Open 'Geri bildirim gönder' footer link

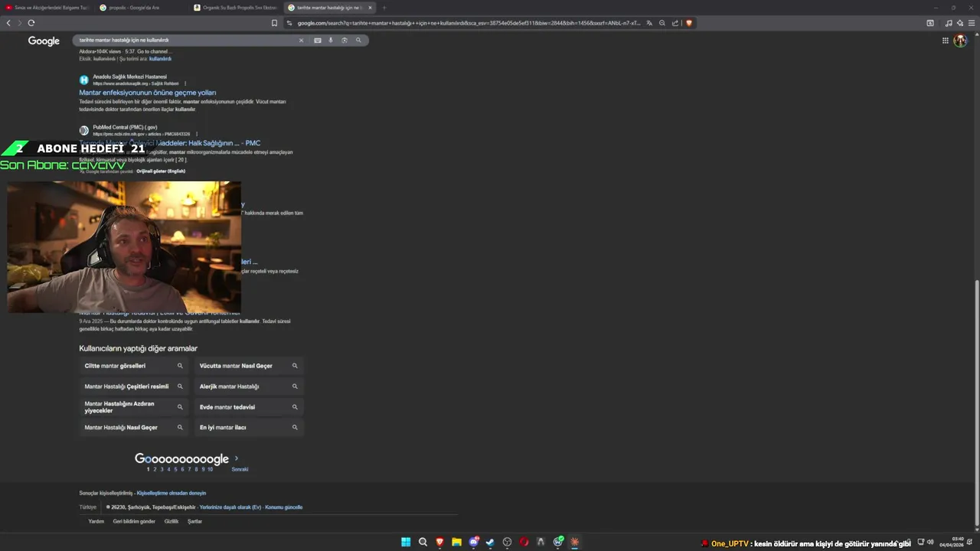134,521
